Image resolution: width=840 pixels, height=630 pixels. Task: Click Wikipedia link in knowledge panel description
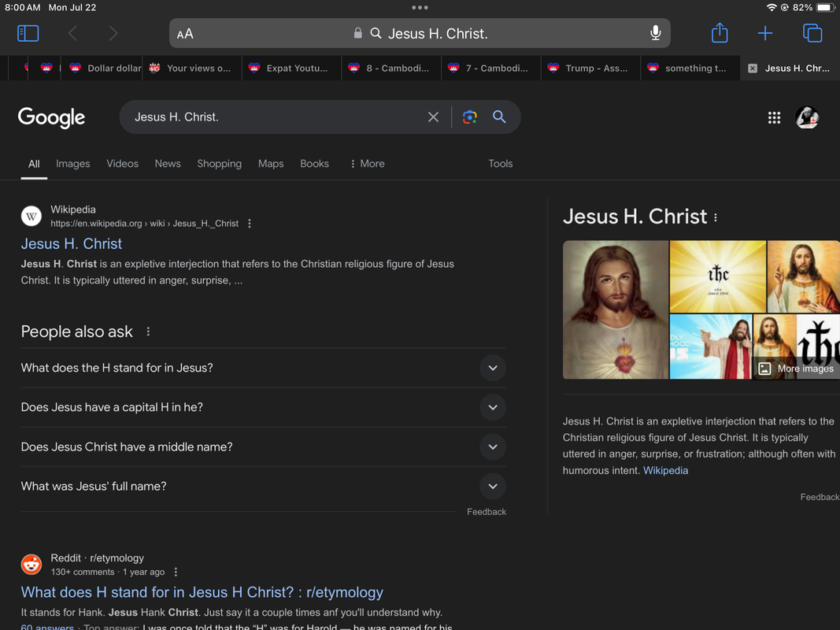pos(665,470)
